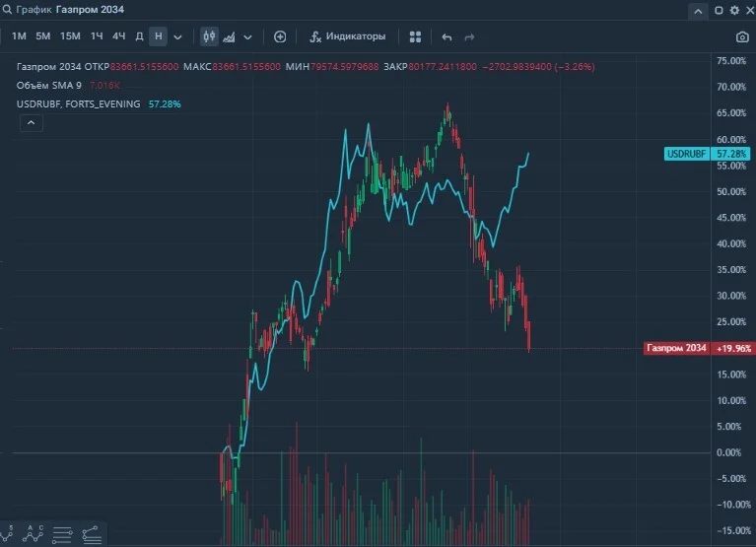
Task: Select the ABC wave drawing tool
Action: coord(33,534)
